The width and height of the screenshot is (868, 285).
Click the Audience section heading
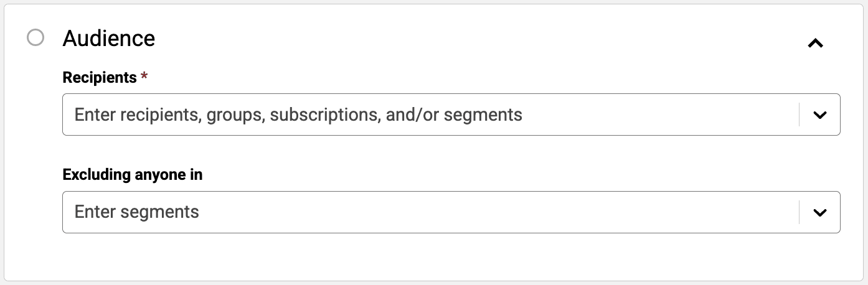109,39
